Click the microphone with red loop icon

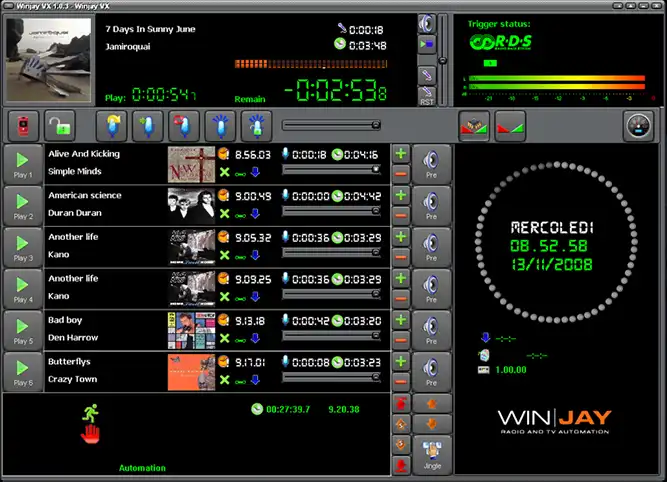coord(184,125)
